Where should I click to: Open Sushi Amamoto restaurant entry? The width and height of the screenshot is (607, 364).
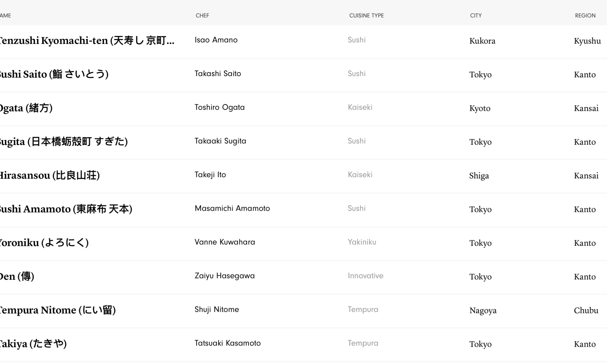click(66, 209)
